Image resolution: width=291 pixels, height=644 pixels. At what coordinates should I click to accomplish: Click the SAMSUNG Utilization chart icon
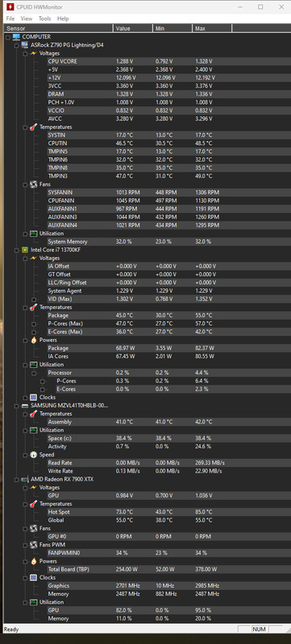(33, 430)
